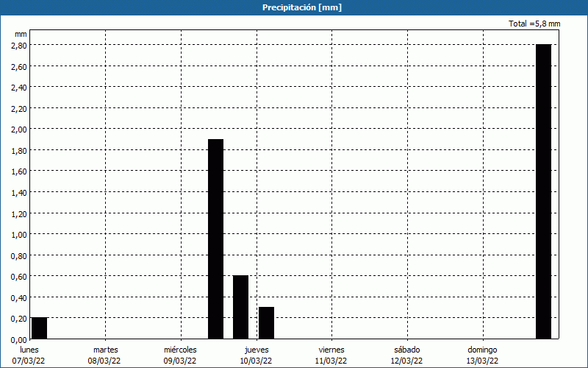Click the jueves day label

pyautogui.click(x=257, y=350)
